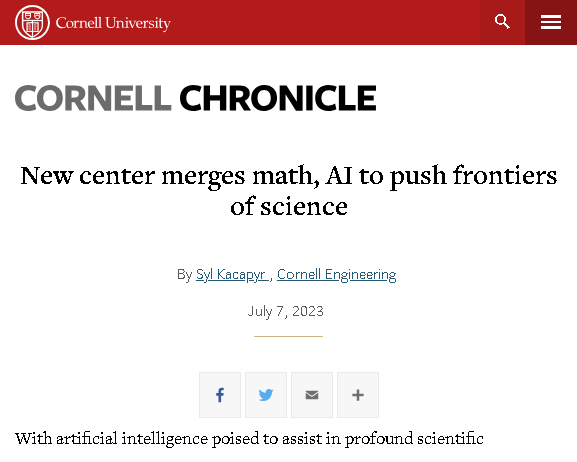The height and width of the screenshot is (462, 577).
Task: Click empty red header bar area
Action: (x=324, y=22)
